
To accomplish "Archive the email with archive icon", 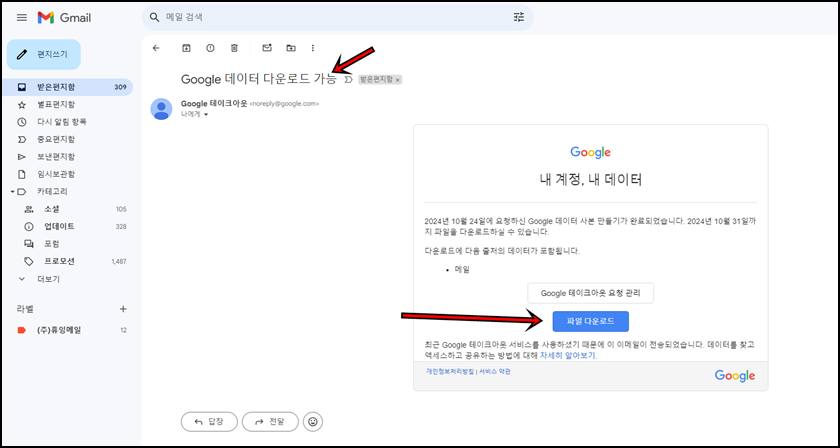I will click(186, 48).
